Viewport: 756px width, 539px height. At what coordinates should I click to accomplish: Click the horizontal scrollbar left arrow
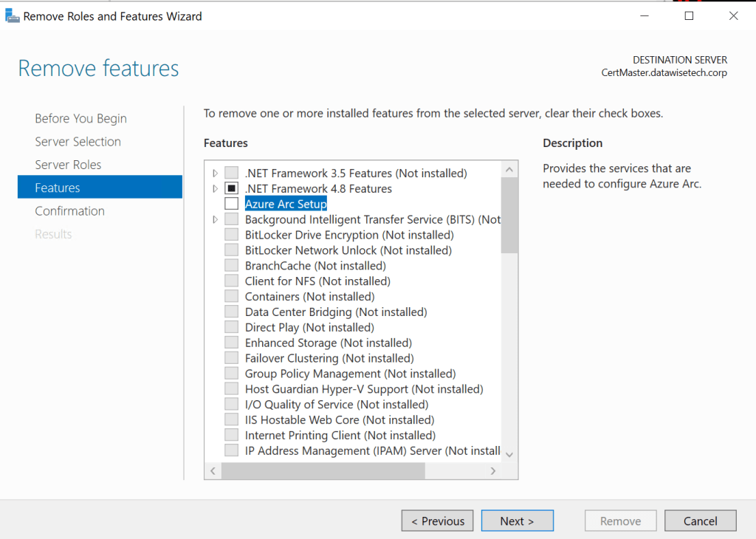(213, 471)
